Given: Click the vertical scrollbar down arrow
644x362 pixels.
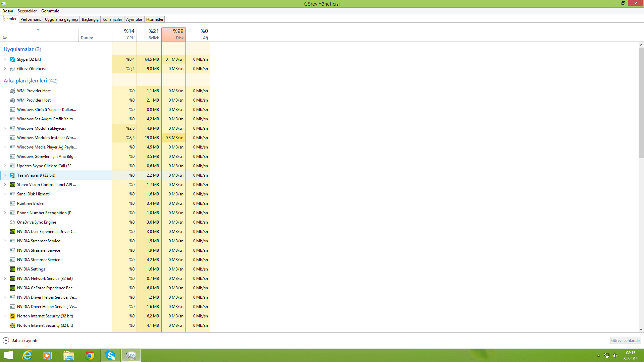Looking at the screenshot, I should click(x=641, y=329).
